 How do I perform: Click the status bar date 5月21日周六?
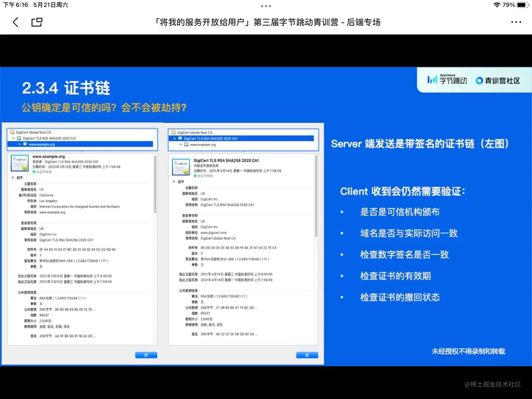(x=51, y=5)
